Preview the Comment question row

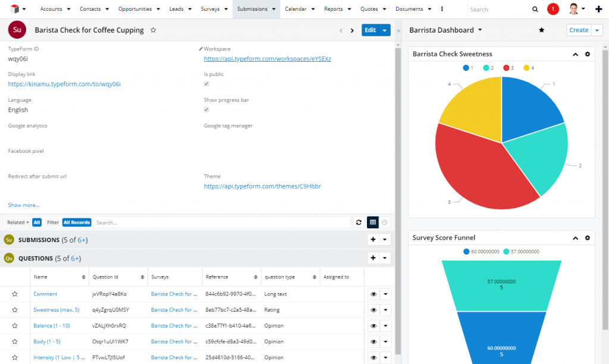pos(373,294)
